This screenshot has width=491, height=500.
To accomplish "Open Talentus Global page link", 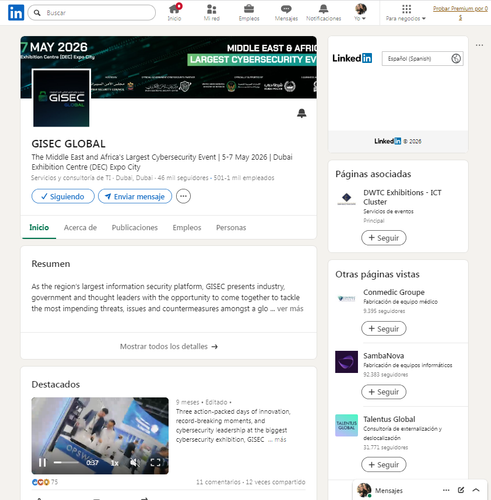I will coord(389,419).
